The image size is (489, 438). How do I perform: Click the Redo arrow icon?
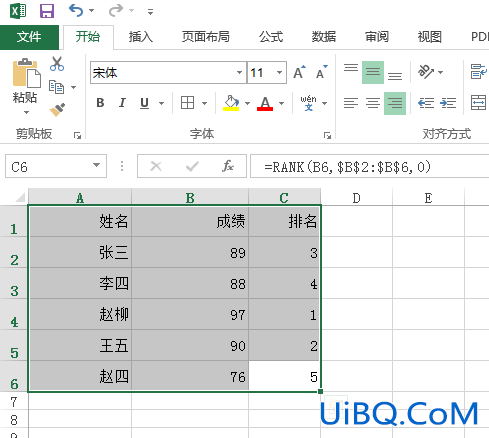(116, 10)
